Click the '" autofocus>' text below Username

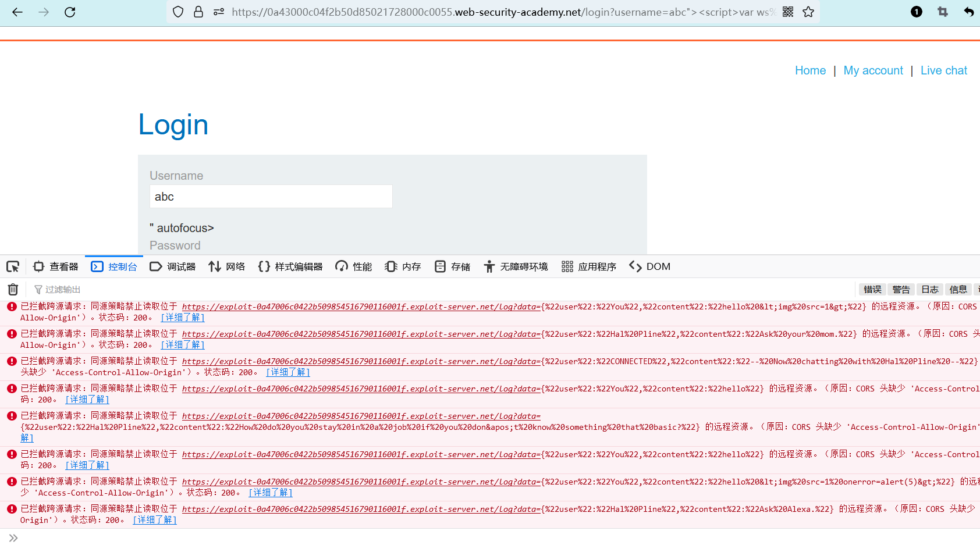click(x=182, y=228)
